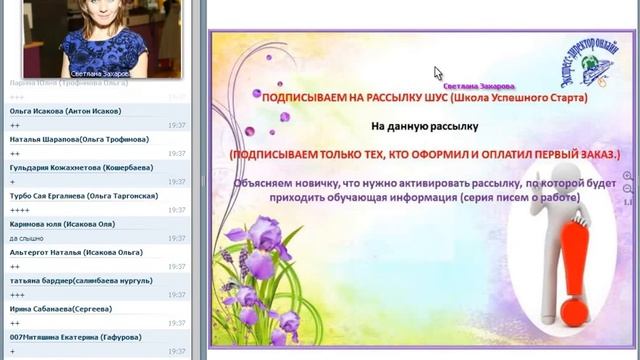
Task: Click the zoom in magnifier on slide
Action: coord(628,176)
